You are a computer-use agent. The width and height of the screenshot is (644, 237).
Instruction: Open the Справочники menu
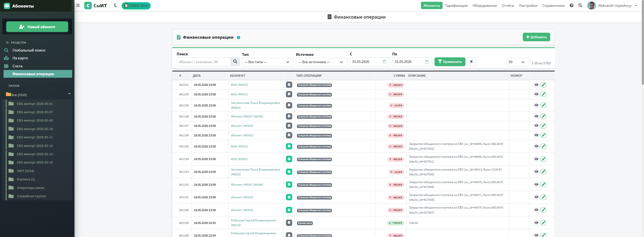(x=553, y=6)
